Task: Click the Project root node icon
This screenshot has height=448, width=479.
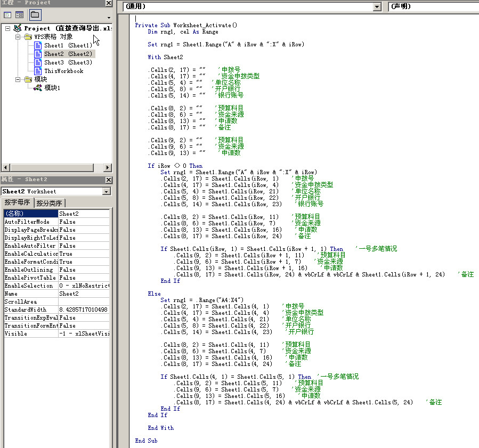Action: (18, 28)
